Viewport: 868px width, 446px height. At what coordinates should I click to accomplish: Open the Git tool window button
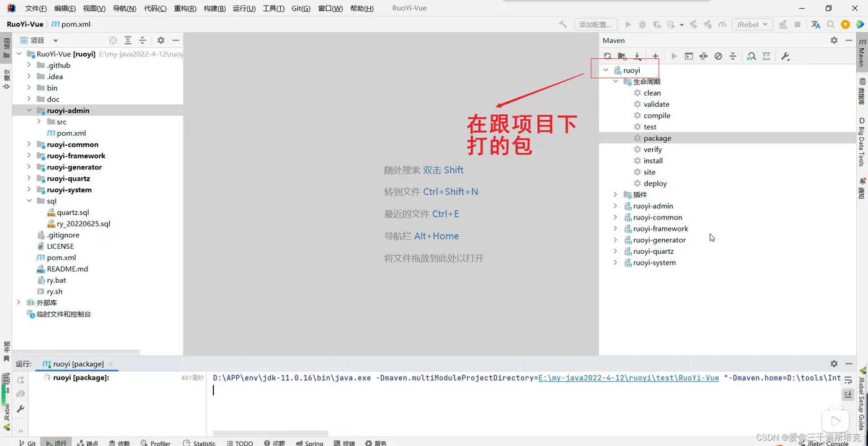click(27, 443)
